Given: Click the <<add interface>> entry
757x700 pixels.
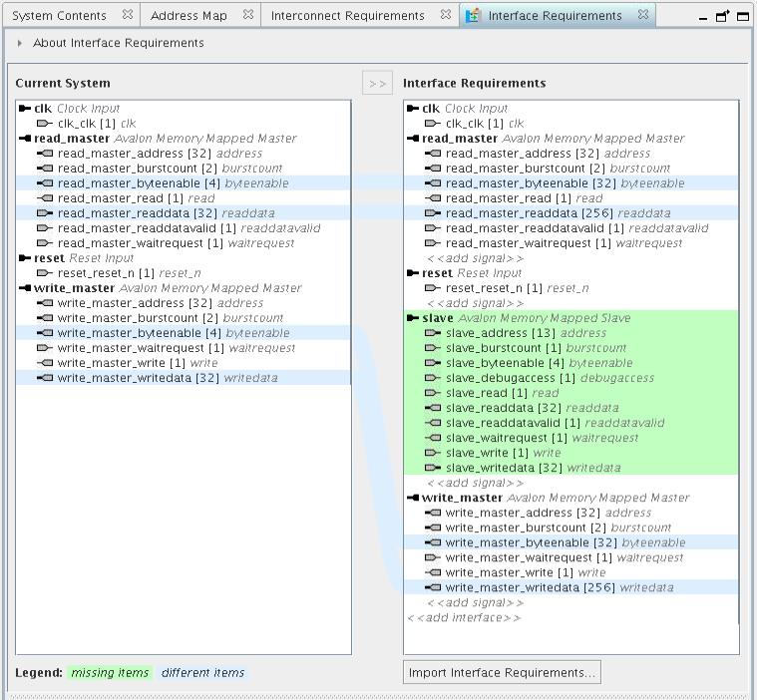Looking at the screenshot, I should pyautogui.click(x=463, y=617).
